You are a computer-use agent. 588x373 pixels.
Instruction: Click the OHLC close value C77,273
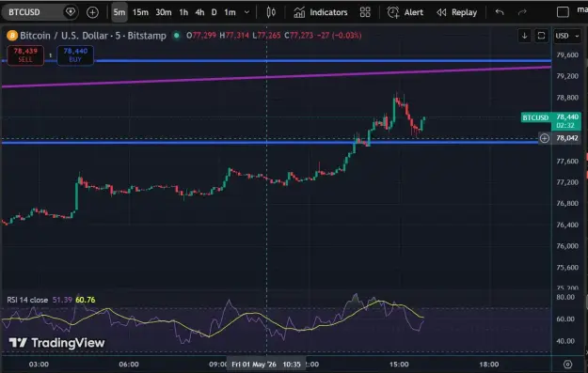coord(298,36)
